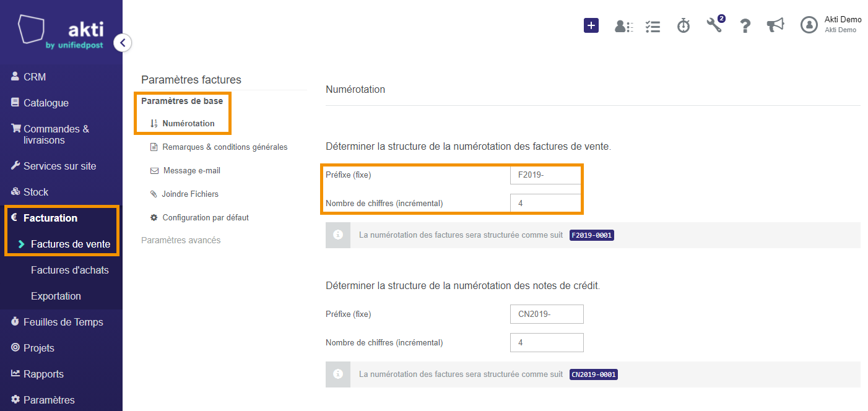Click the e-mail envelope icon

154,170
